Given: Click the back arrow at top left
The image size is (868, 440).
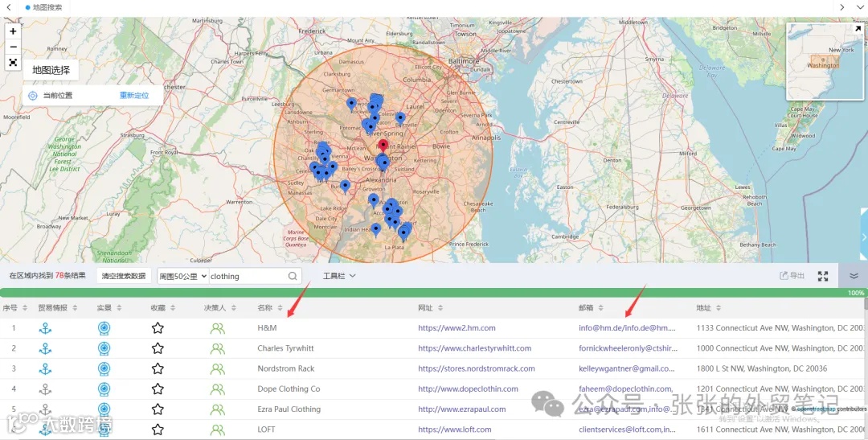Looking at the screenshot, I should tap(8, 7).
